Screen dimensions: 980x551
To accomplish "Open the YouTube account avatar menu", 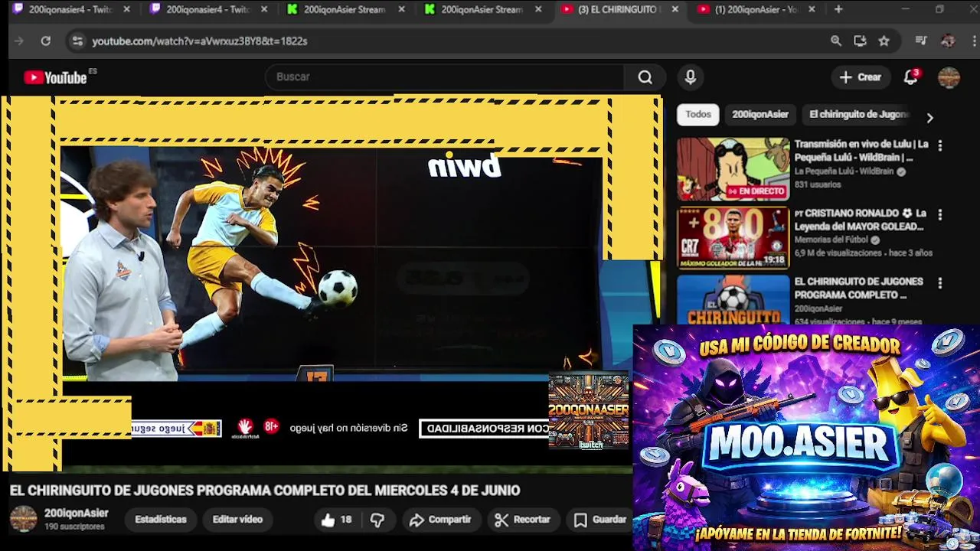I will 949,77.
